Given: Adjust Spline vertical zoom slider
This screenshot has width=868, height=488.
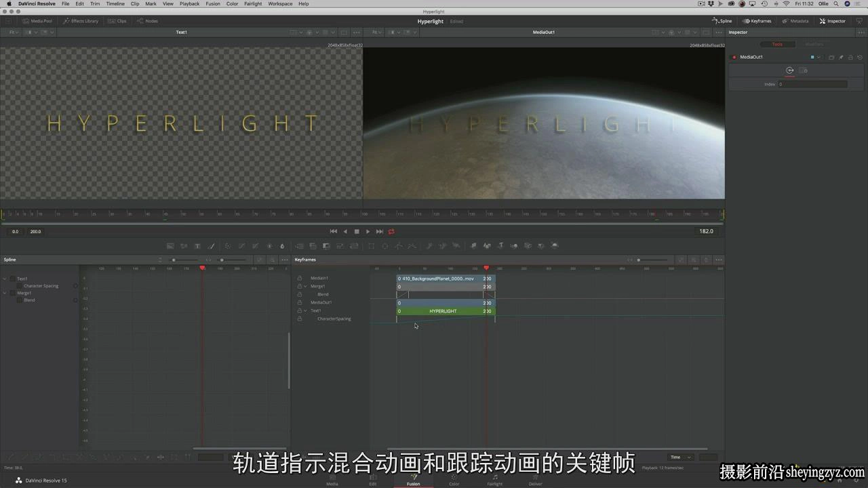Looking at the screenshot, I should (184, 260).
